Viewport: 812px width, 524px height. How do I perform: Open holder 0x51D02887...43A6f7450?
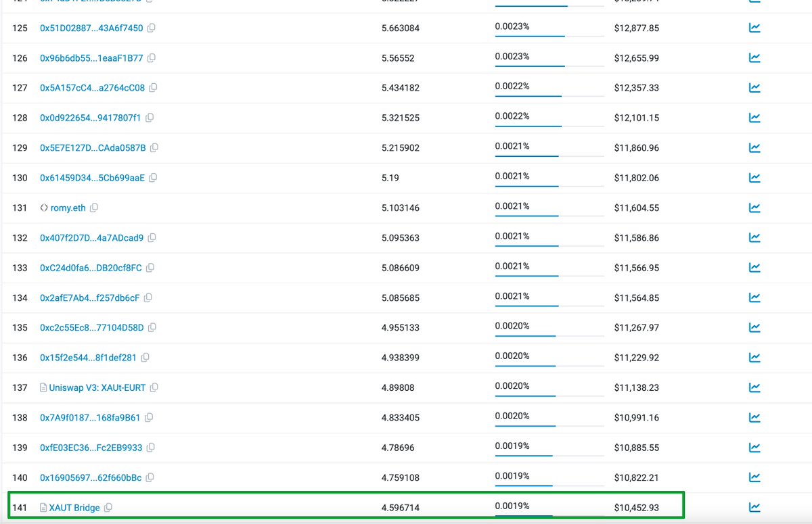click(x=91, y=28)
